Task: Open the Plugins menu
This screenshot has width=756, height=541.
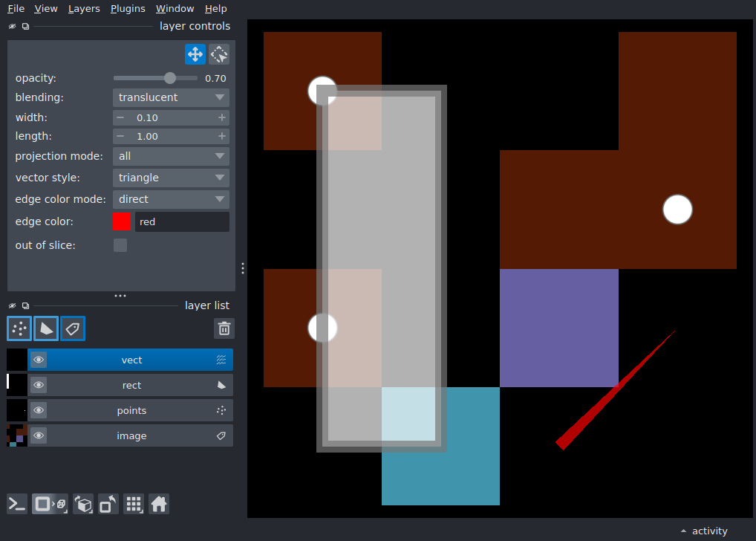Action: click(128, 9)
